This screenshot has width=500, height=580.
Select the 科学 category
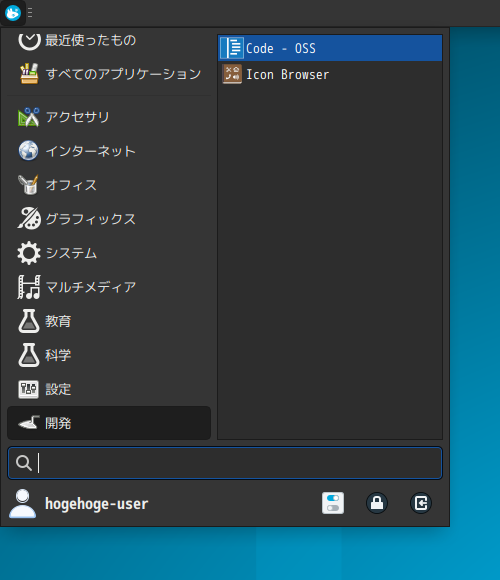pos(109,355)
